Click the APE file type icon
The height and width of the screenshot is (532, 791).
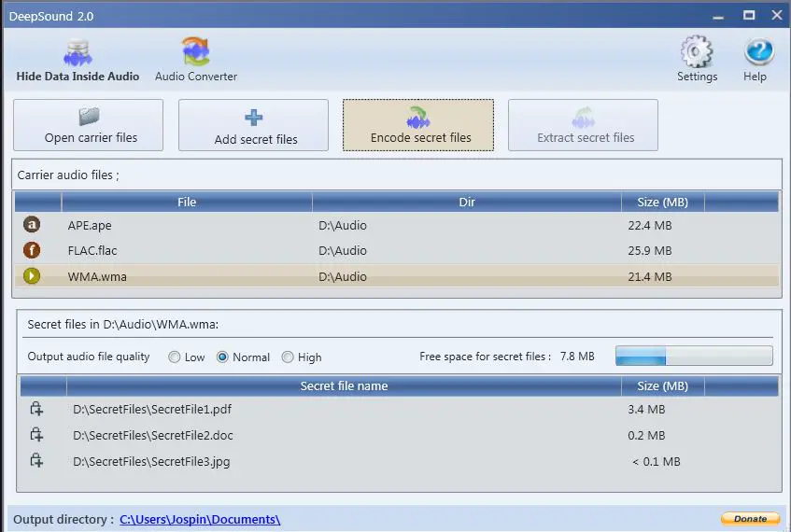32,224
